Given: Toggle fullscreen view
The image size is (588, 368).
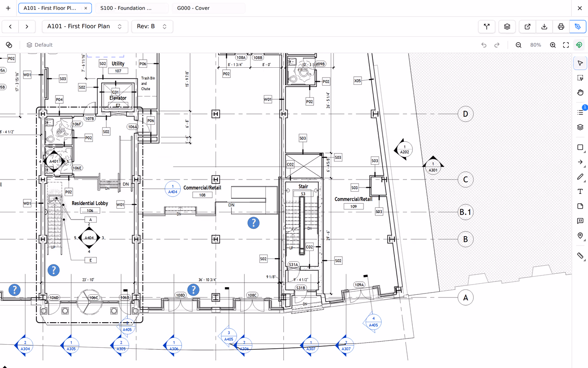Looking at the screenshot, I should pyautogui.click(x=566, y=45).
